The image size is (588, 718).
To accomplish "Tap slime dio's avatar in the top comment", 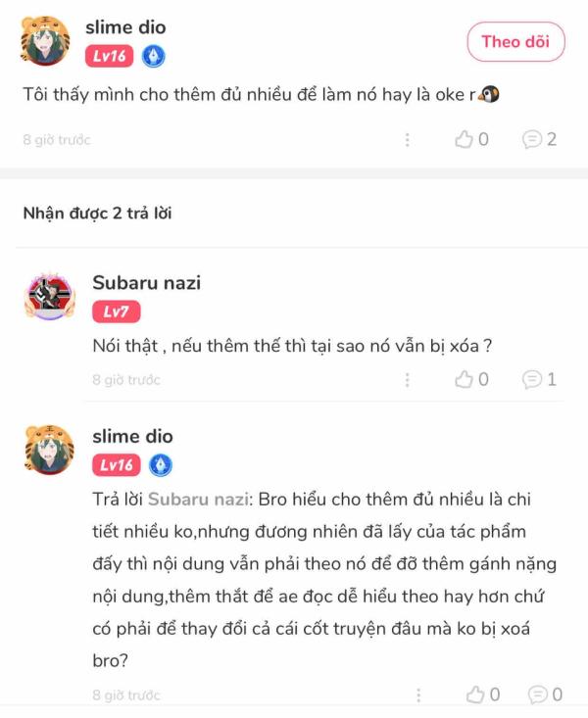I will [x=45, y=41].
